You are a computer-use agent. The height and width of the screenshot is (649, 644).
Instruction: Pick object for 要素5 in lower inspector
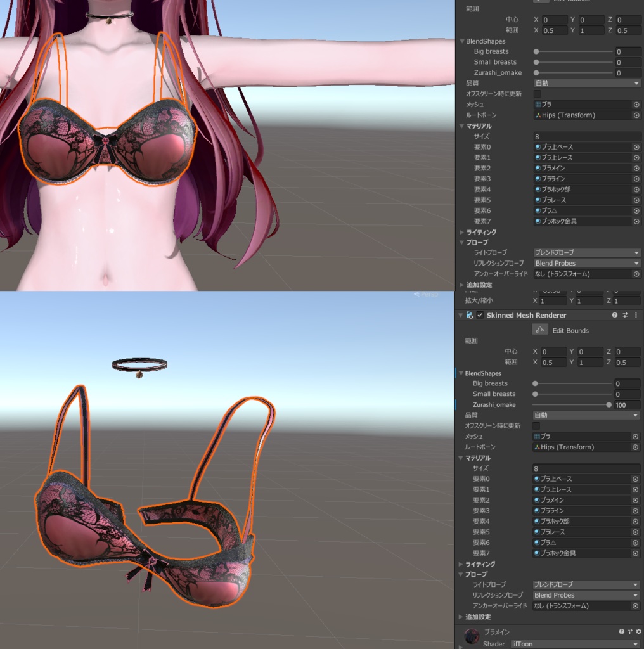coord(635,532)
